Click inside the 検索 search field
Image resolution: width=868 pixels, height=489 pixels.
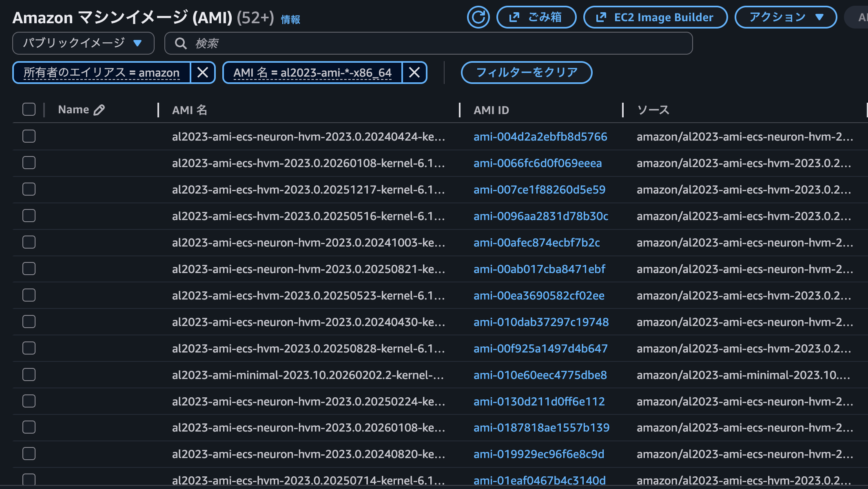pyautogui.click(x=367, y=43)
